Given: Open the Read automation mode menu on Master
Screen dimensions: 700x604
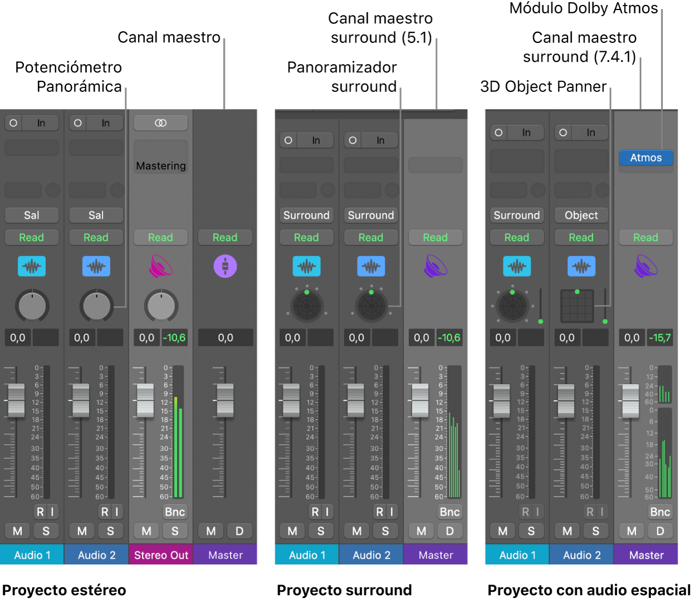Looking at the screenshot, I should click(225, 238).
